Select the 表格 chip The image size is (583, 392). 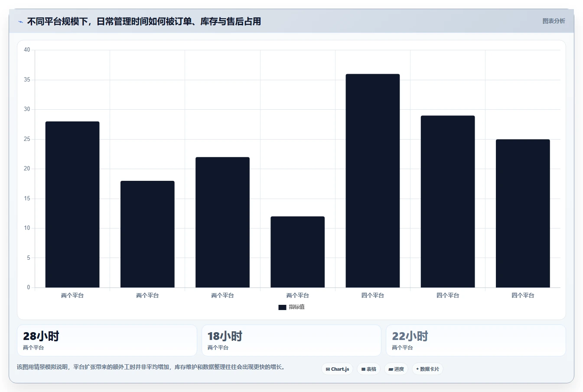[x=369, y=369]
